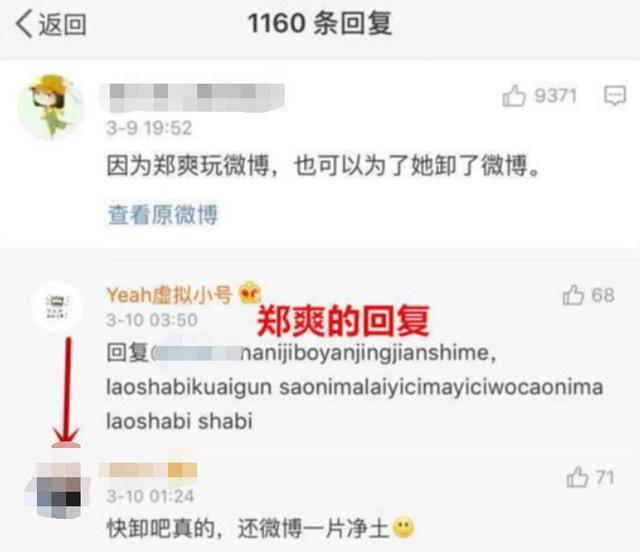Open the blurred username of the top commenter

coord(191,98)
